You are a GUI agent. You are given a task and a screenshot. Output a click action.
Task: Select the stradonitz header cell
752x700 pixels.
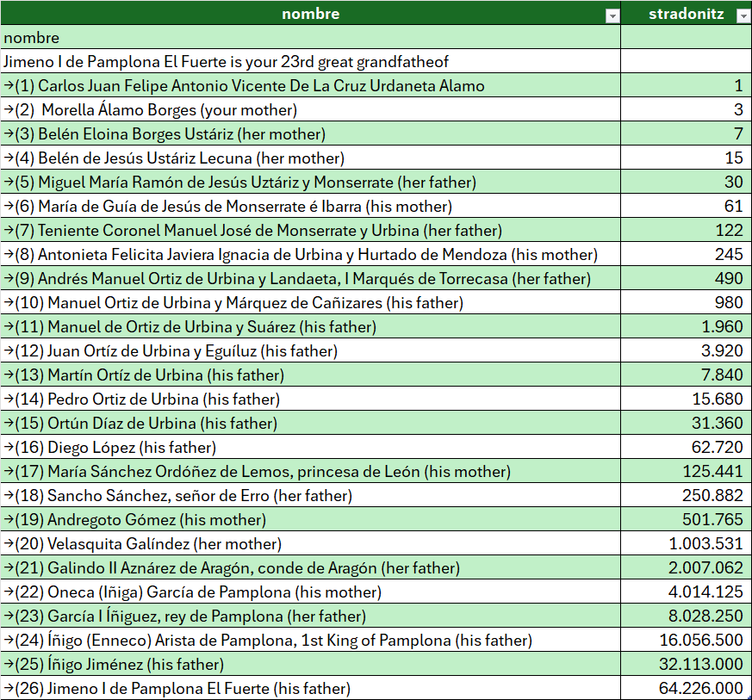click(687, 13)
